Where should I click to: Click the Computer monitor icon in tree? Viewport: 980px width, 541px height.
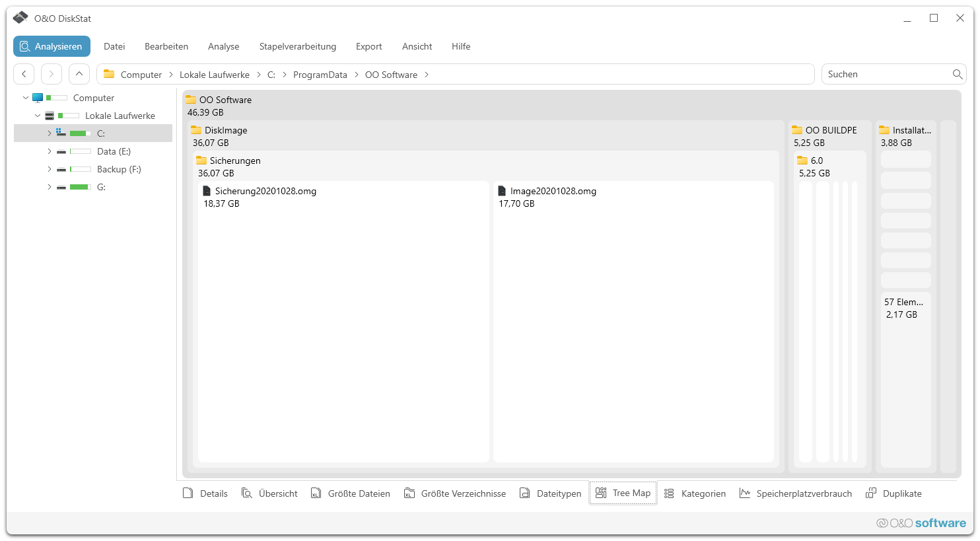click(38, 98)
